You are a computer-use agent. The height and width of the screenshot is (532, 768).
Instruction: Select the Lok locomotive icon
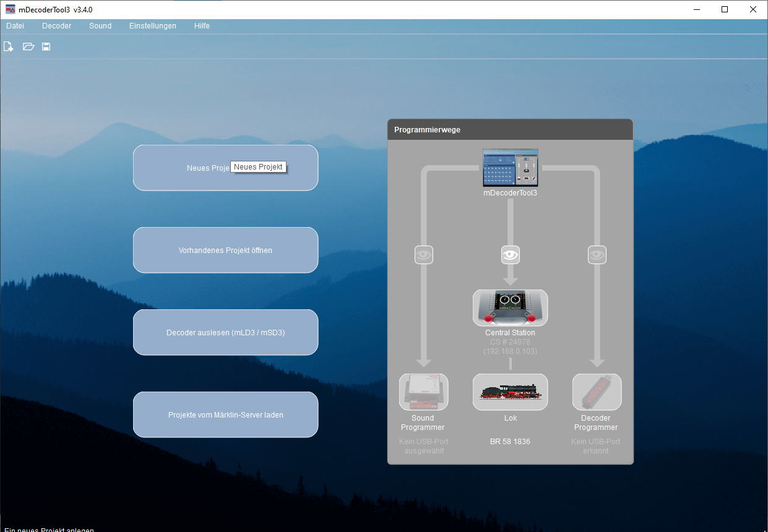tap(510, 392)
